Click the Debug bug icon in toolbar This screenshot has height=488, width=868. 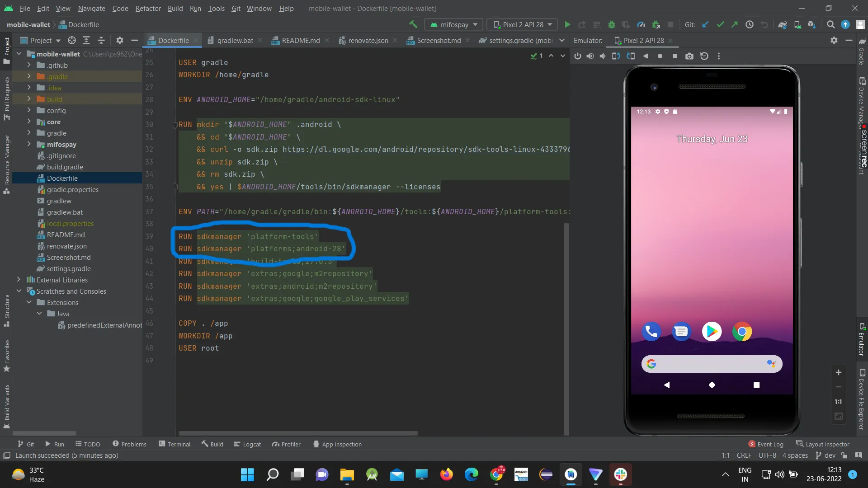tap(612, 25)
